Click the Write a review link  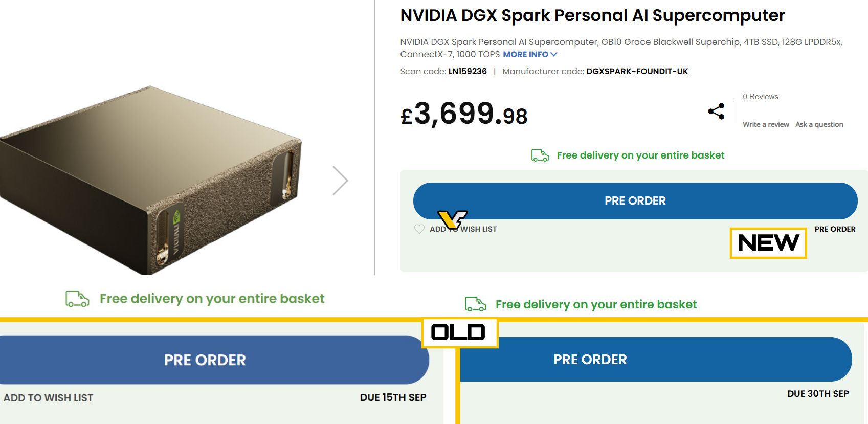click(766, 124)
